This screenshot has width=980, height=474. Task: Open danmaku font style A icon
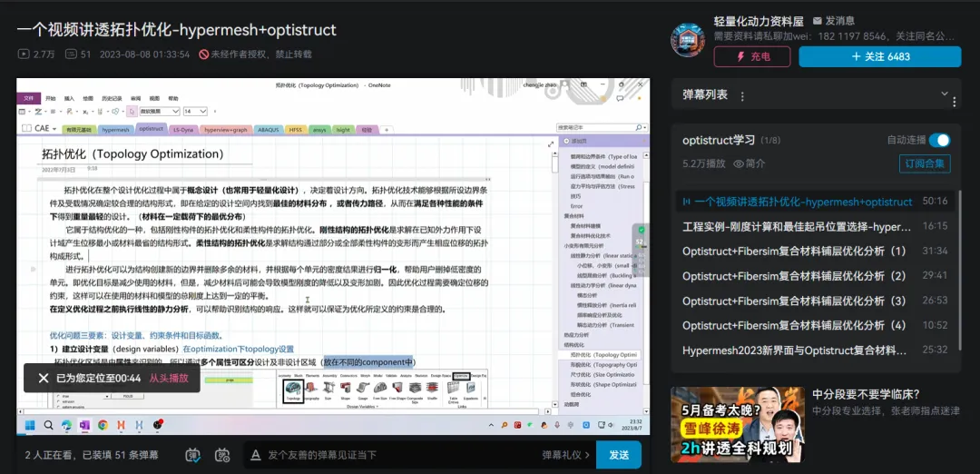(255, 455)
